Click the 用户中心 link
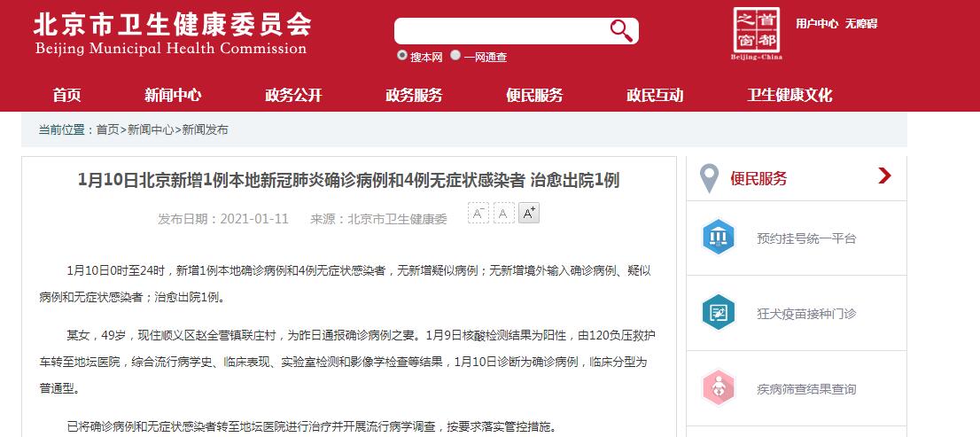This screenshot has height=437, width=980. coord(816,24)
